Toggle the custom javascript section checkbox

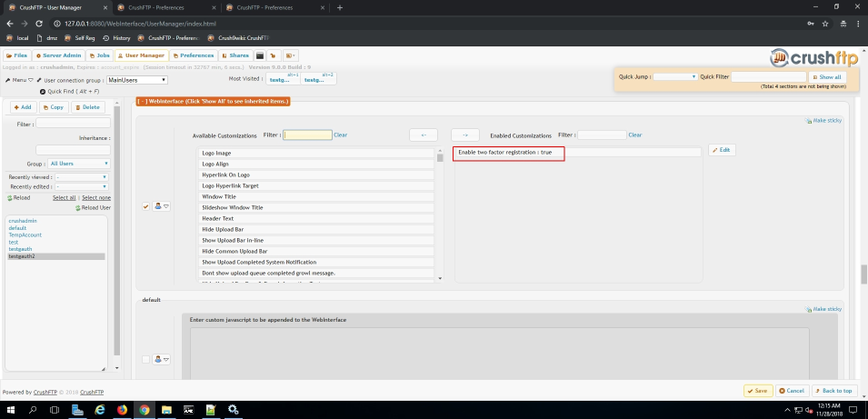click(x=146, y=359)
